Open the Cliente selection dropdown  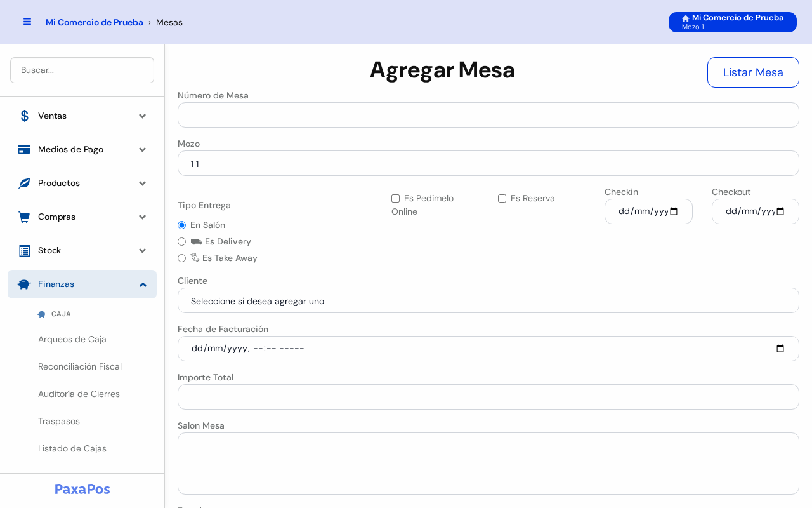[488, 300]
